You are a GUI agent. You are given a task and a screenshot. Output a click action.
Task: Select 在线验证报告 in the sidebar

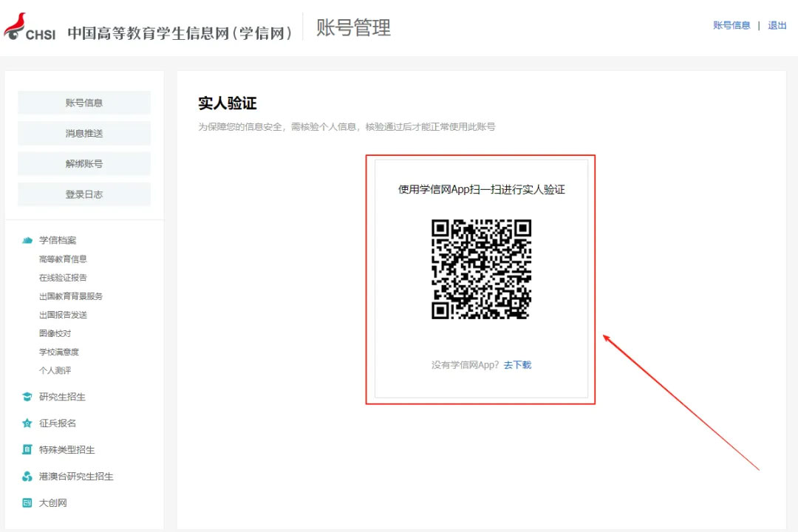(63, 278)
